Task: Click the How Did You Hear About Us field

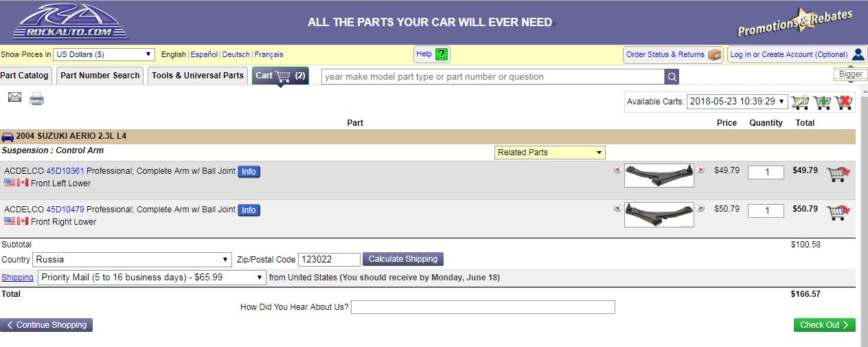Action: pos(483,307)
